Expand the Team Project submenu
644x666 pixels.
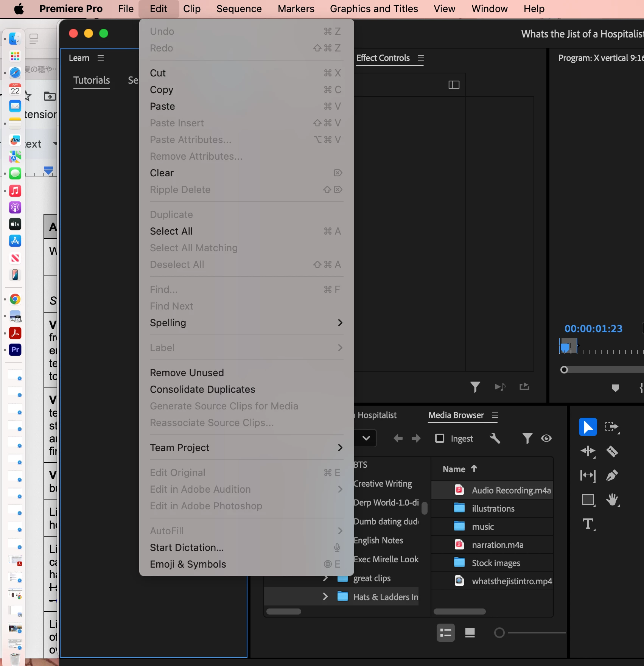pos(247,448)
